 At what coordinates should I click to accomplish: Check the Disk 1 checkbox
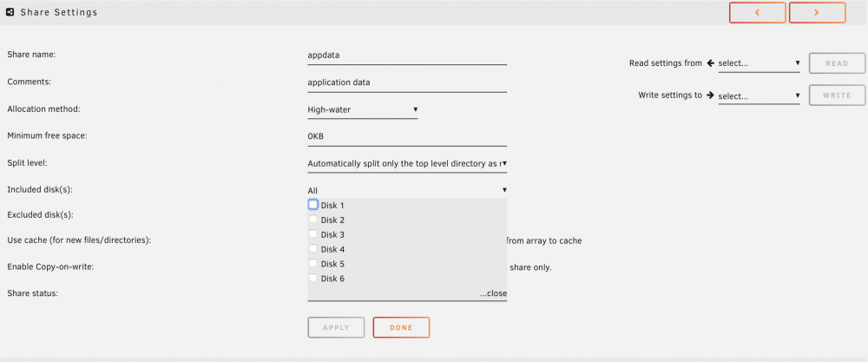(312, 204)
